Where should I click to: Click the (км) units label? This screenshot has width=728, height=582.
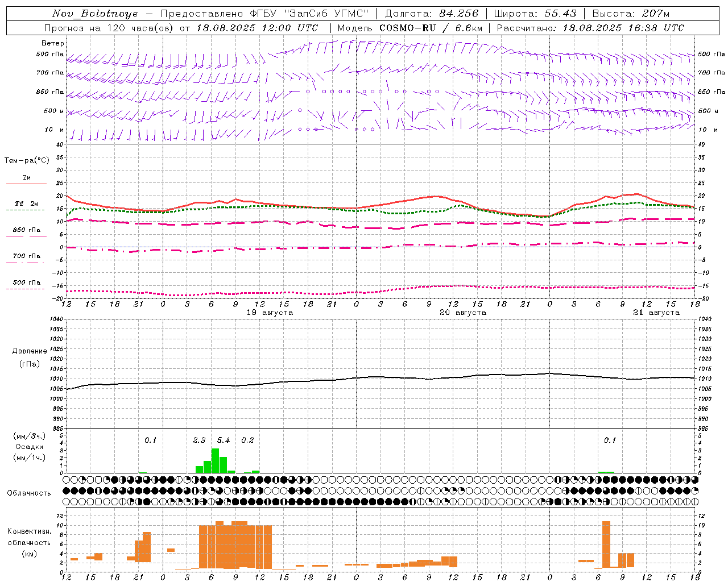[x=29, y=554]
